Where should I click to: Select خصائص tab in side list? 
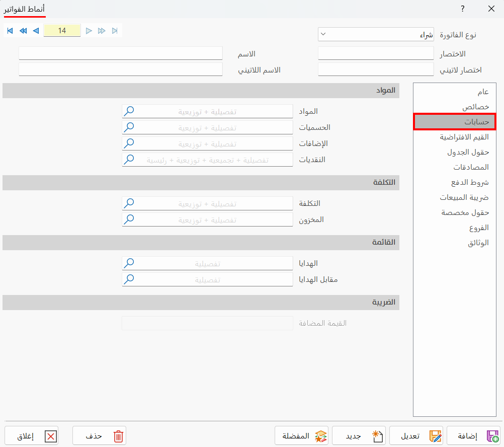(x=455, y=107)
